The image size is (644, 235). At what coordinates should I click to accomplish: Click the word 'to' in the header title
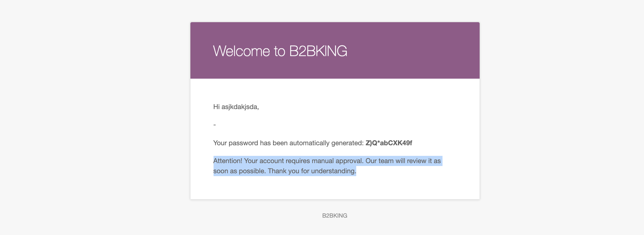click(279, 51)
